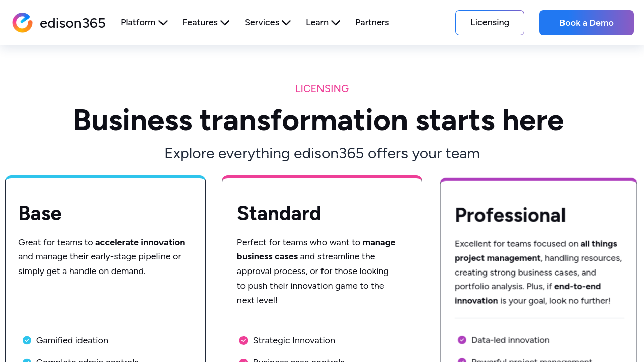Click the edison365 swirl logo icon
The width and height of the screenshot is (644, 362).
coord(23,23)
